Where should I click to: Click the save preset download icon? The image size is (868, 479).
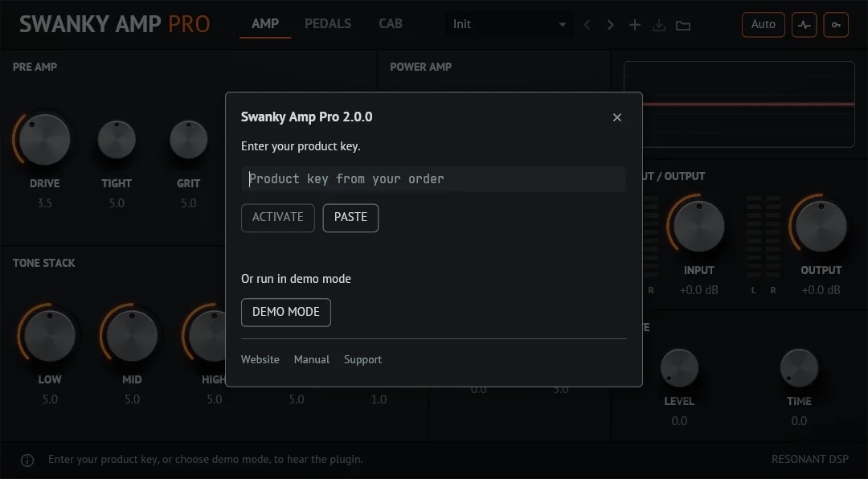pos(659,25)
